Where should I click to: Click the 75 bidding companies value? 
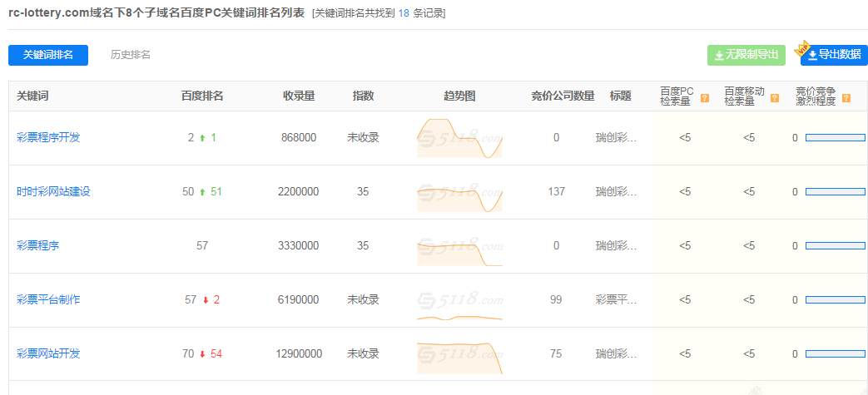[x=557, y=353]
